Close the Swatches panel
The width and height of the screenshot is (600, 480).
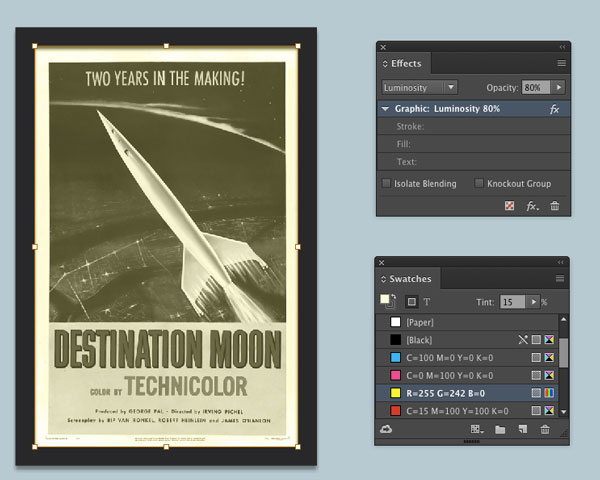click(382, 263)
